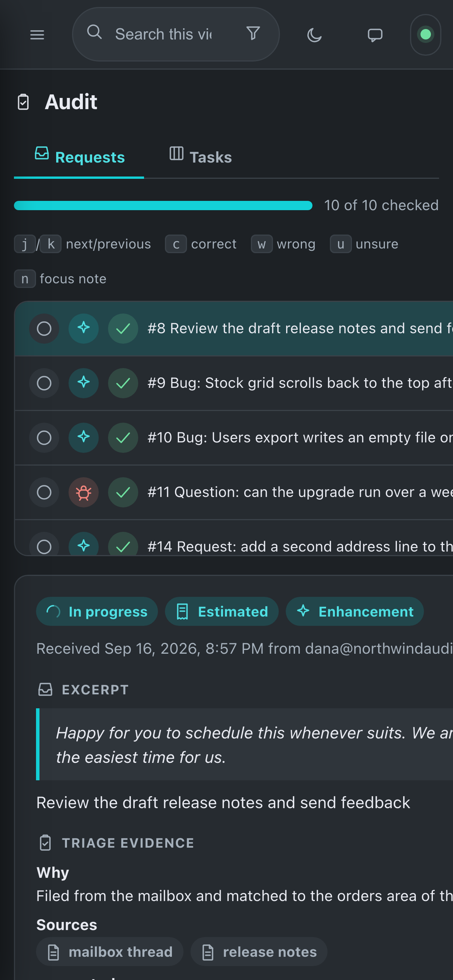Select the circle radio for request #11
453x980 pixels.
44,492
